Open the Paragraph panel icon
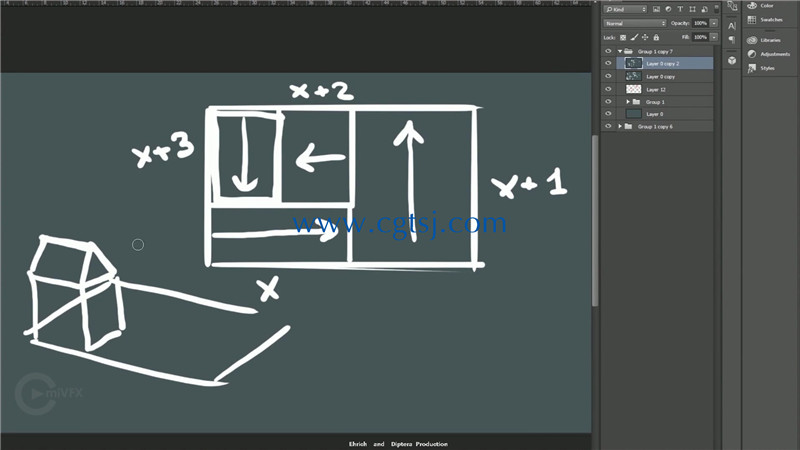 [732, 40]
